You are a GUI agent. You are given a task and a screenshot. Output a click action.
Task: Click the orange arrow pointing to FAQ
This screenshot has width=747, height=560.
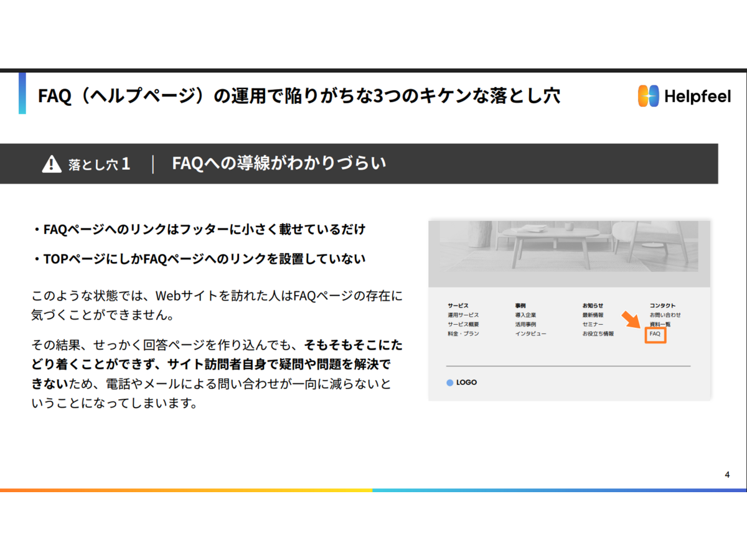coord(631,320)
